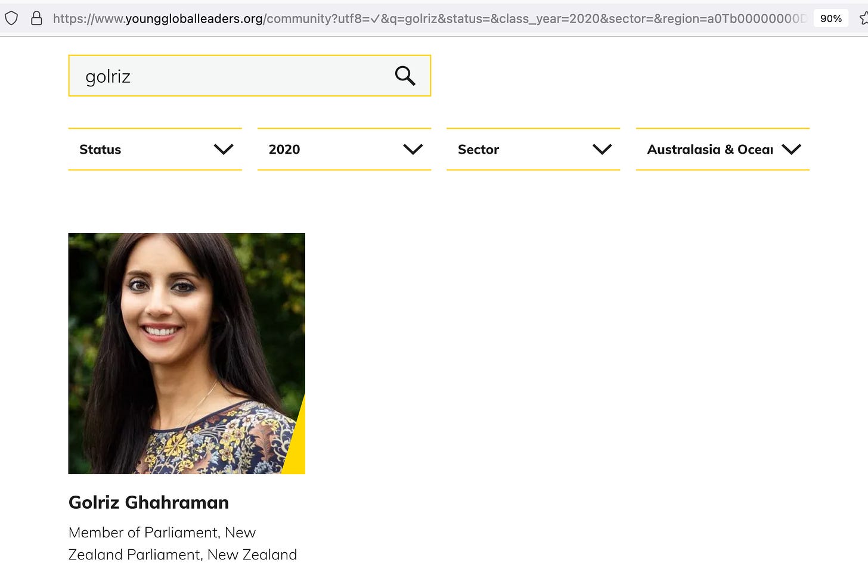The height and width of the screenshot is (588, 868).
Task: Open the Status filter dropdown
Action: pos(155,149)
